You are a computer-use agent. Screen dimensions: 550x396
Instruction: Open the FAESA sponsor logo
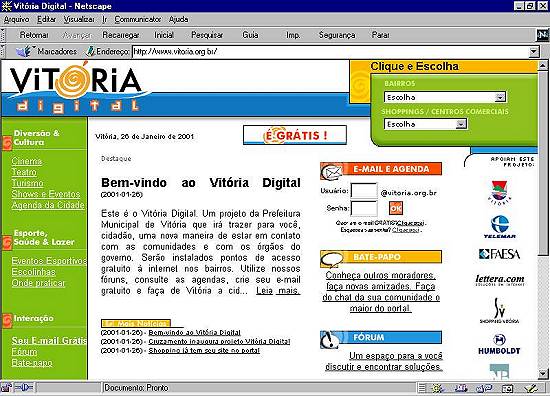pyautogui.click(x=499, y=254)
